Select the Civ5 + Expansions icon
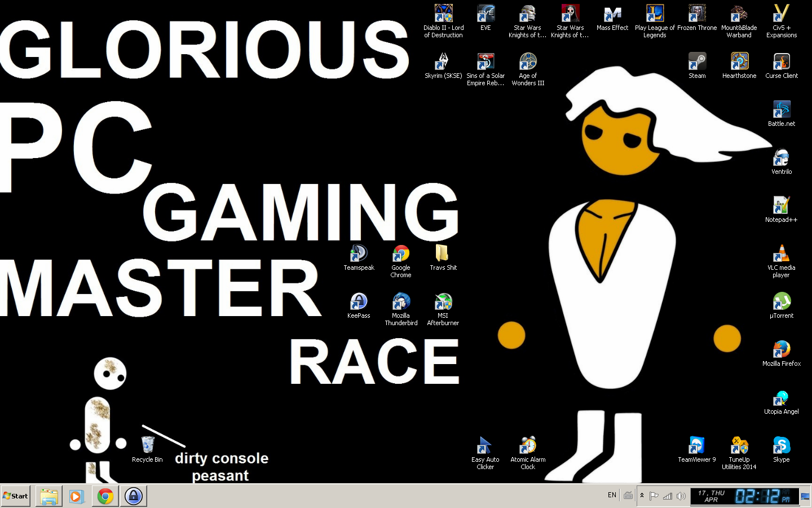The image size is (812, 508). click(782, 21)
